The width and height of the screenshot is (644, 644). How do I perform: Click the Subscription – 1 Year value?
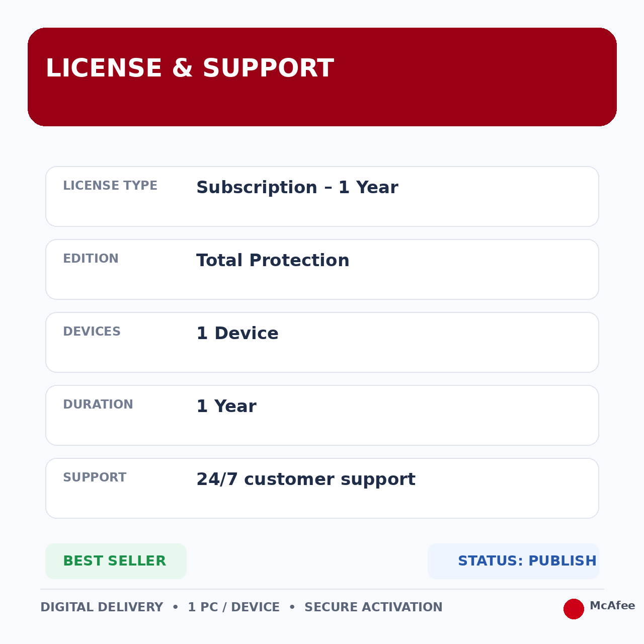point(297,188)
